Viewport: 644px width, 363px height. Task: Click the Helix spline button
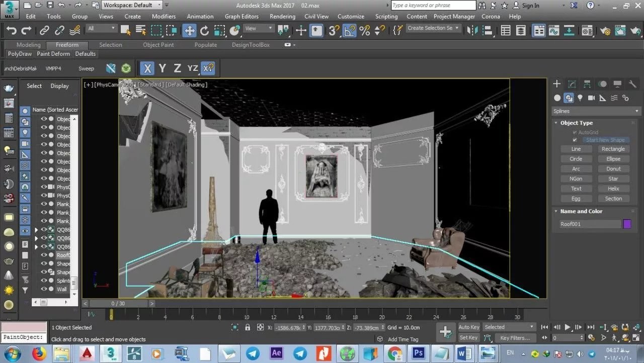click(613, 189)
